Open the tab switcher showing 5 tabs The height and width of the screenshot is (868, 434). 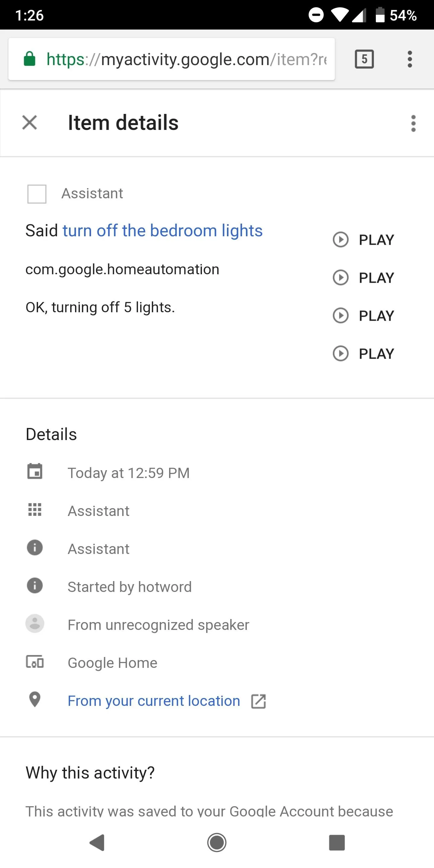[x=364, y=59]
